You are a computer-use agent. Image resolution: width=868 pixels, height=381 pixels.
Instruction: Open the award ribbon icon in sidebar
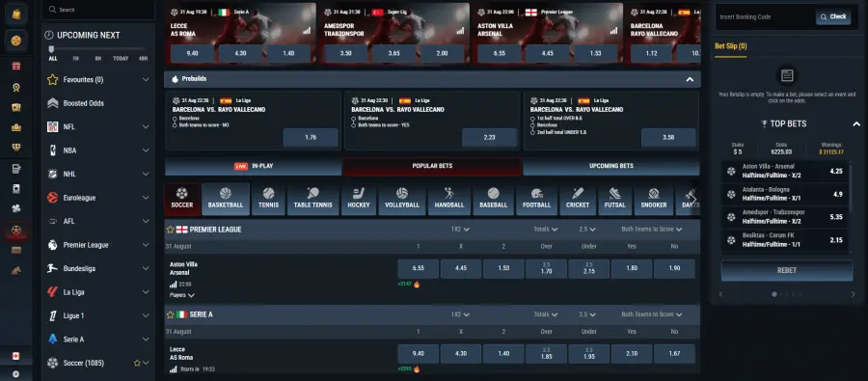point(16,87)
